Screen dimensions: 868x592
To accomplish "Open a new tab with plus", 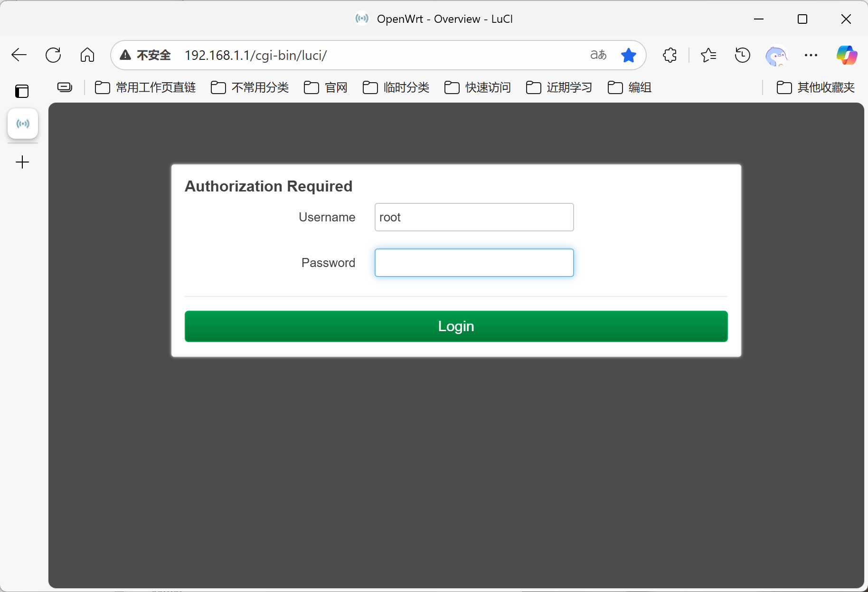I will tap(22, 162).
